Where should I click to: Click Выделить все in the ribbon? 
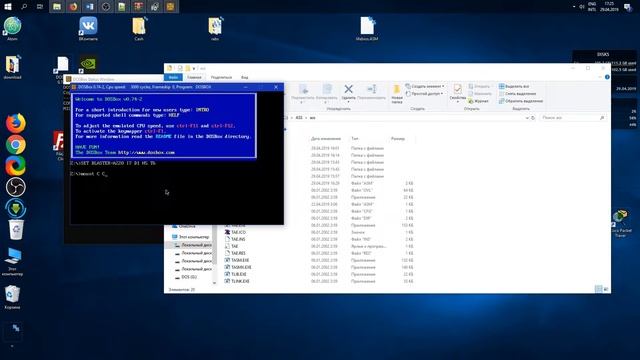point(514,87)
